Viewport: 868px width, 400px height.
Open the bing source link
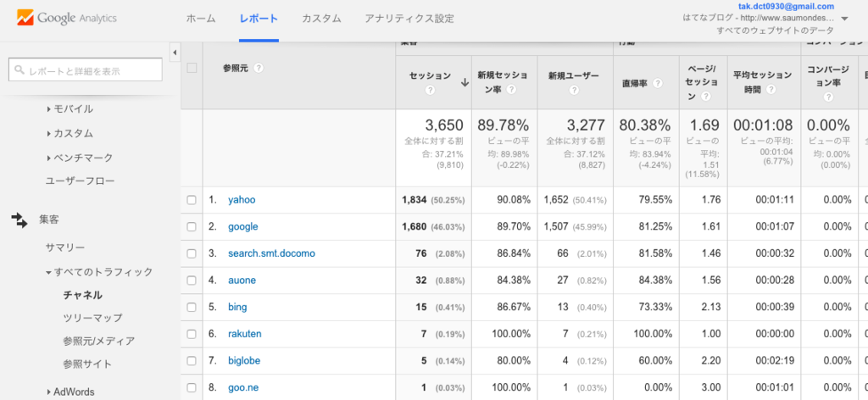click(237, 307)
